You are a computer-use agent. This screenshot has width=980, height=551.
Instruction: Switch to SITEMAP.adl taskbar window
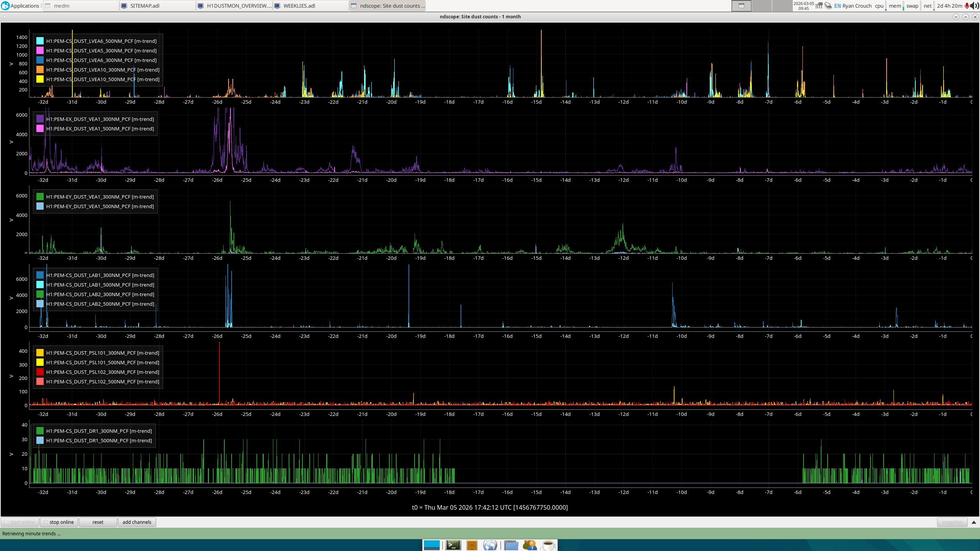[158, 6]
